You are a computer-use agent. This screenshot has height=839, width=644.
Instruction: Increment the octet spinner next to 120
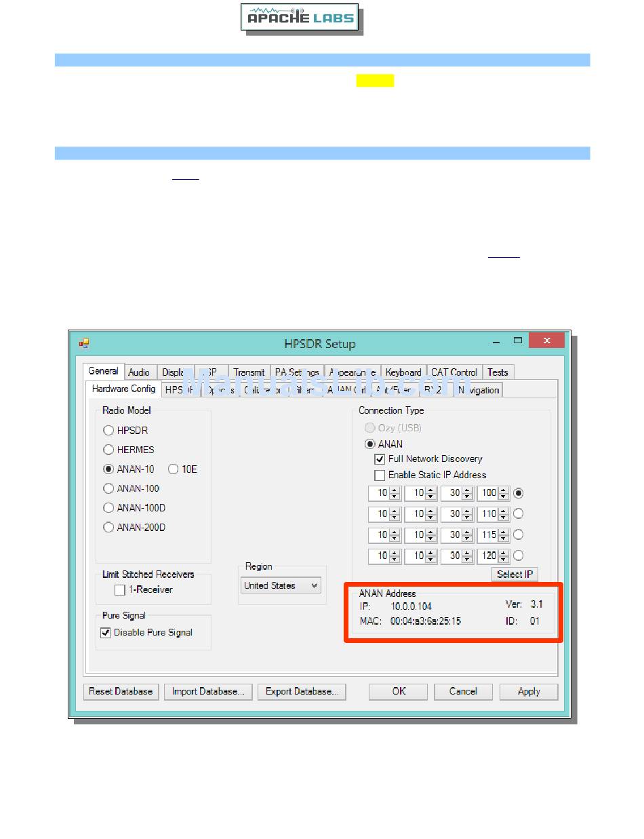coord(504,552)
